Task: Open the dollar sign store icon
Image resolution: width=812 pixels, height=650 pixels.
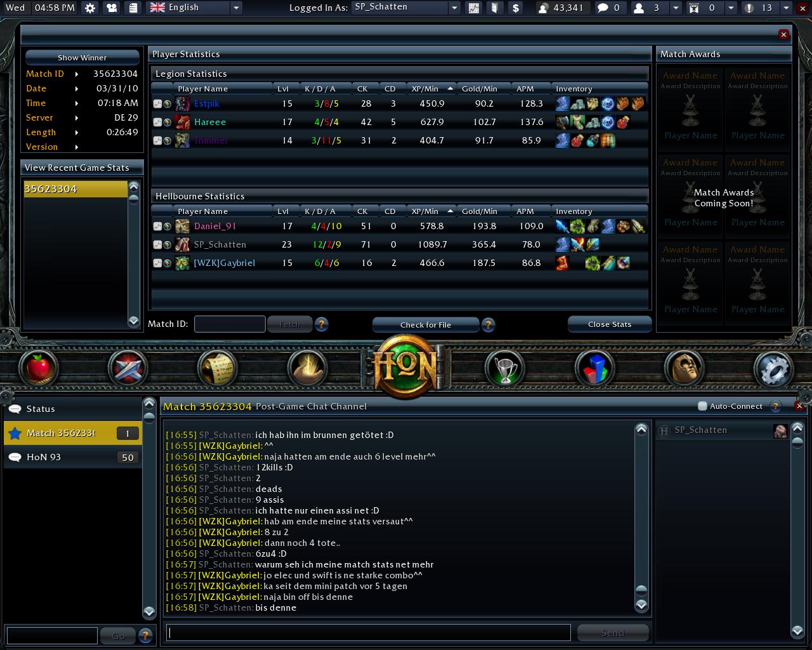Action: (515, 8)
